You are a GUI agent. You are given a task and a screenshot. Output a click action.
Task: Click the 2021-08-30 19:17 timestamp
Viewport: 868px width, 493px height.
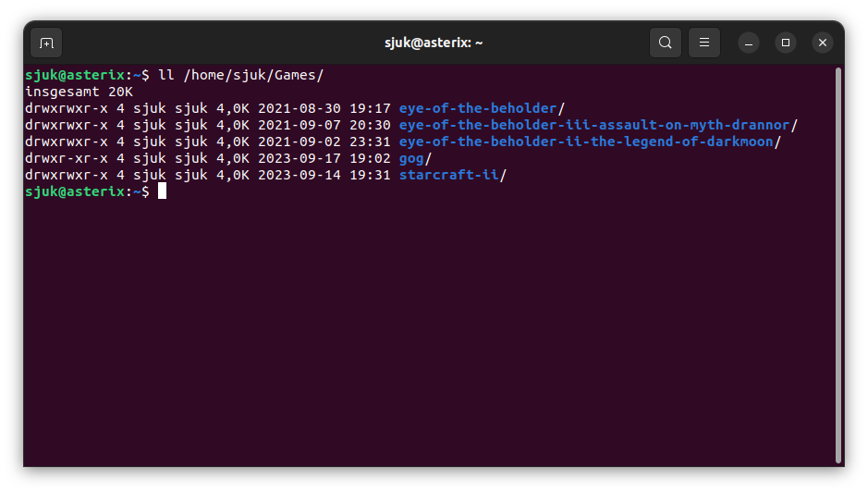(325, 108)
